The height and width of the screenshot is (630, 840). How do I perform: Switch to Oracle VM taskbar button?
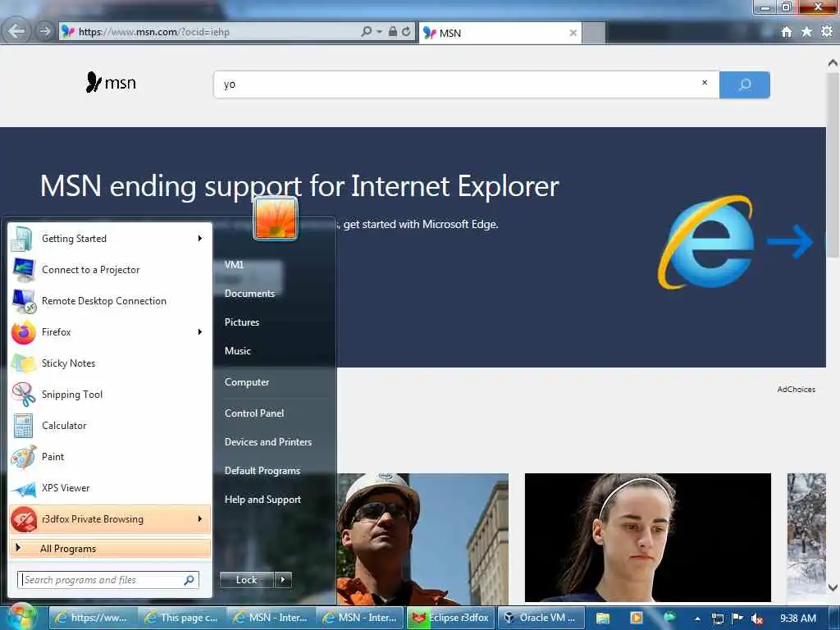541,618
